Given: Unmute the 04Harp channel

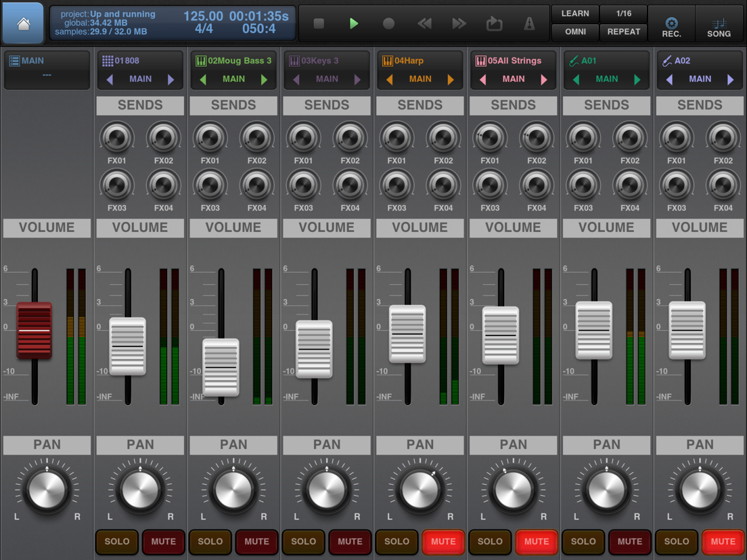Looking at the screenshot, I should pyautogui.click(x=444, y=542).
